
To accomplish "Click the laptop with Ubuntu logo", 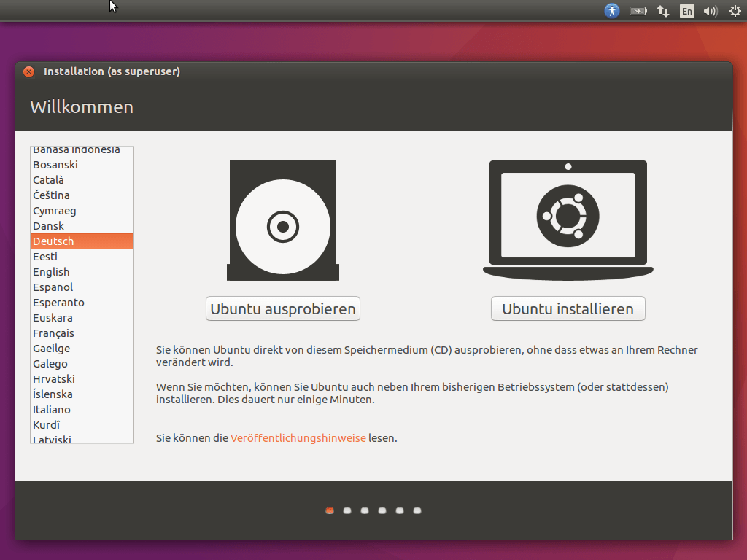I will (568, 220).
